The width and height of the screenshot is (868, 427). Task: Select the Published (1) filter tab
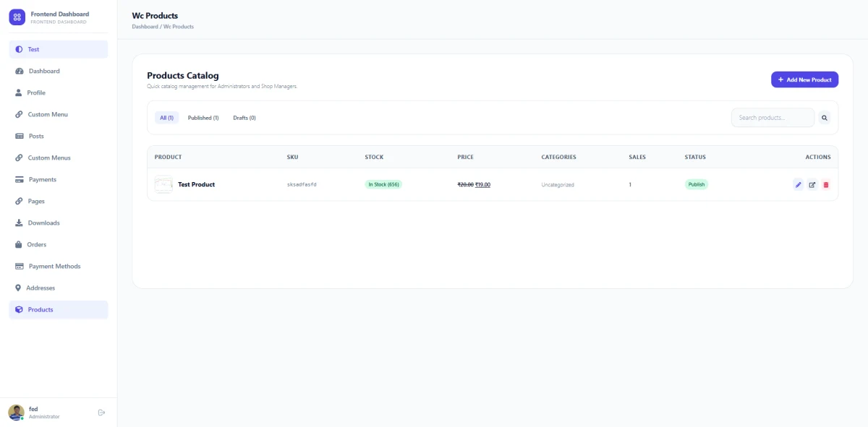pos(203,118)
